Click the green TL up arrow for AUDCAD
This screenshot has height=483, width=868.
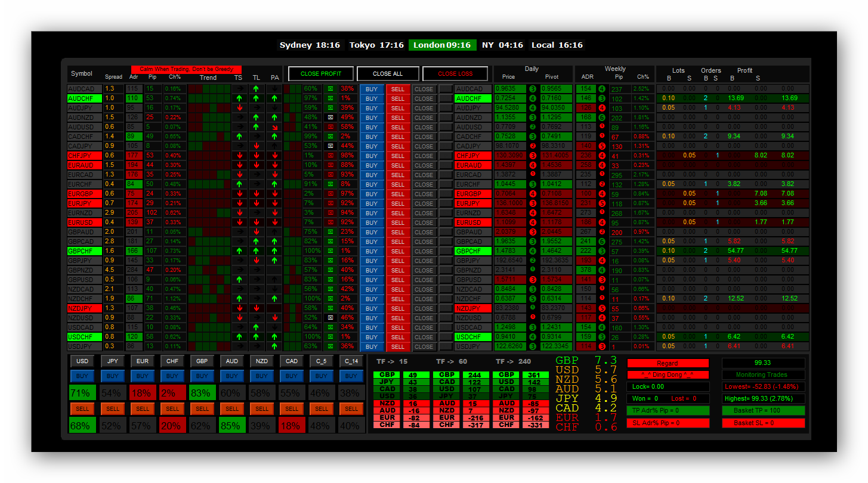pyautogui.click(x=257, y=89)
